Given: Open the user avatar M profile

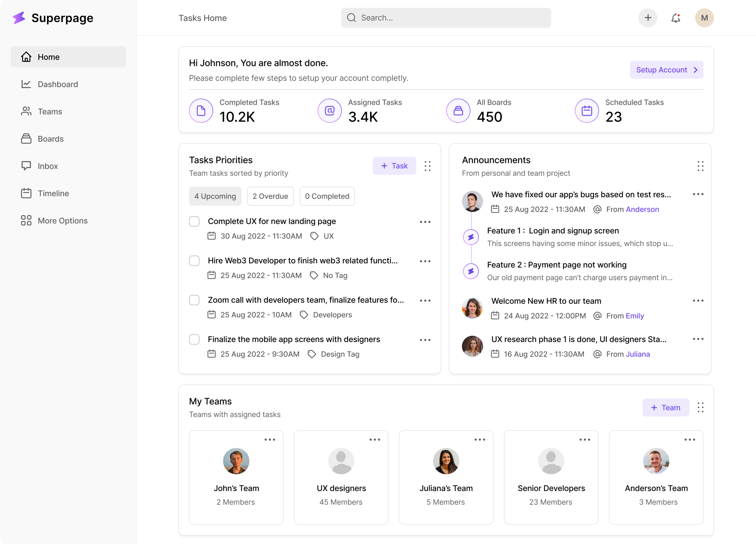Looking at the screenshot, I should click(704, 18).
